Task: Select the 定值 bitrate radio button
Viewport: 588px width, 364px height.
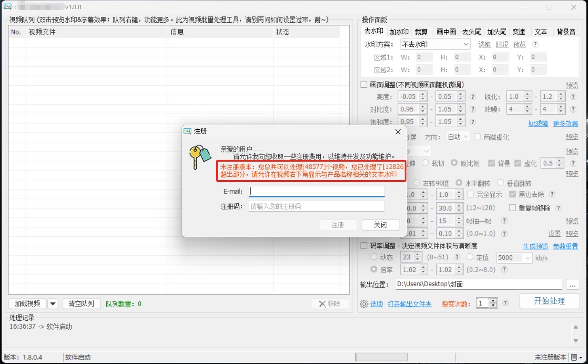Action: click(469, 257)
